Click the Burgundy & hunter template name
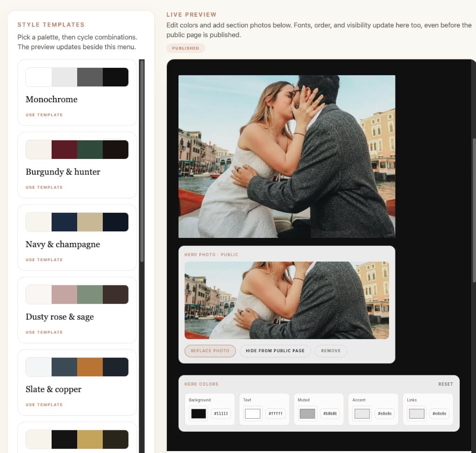 tap(63, 172)
